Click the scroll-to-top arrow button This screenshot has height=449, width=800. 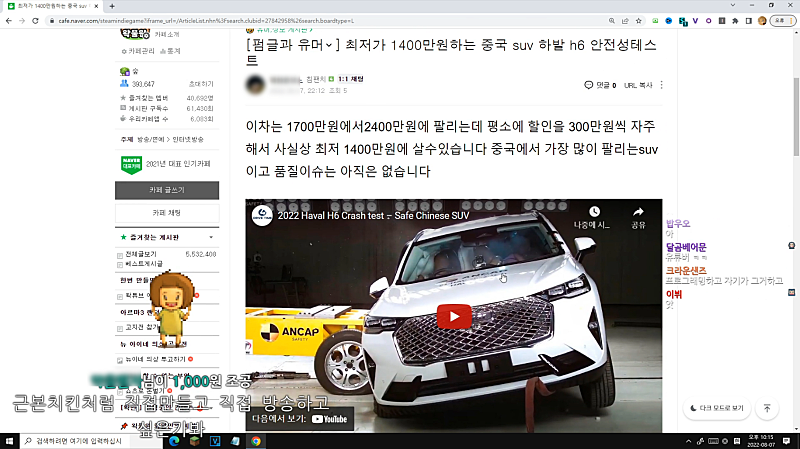tap(766, 408)
